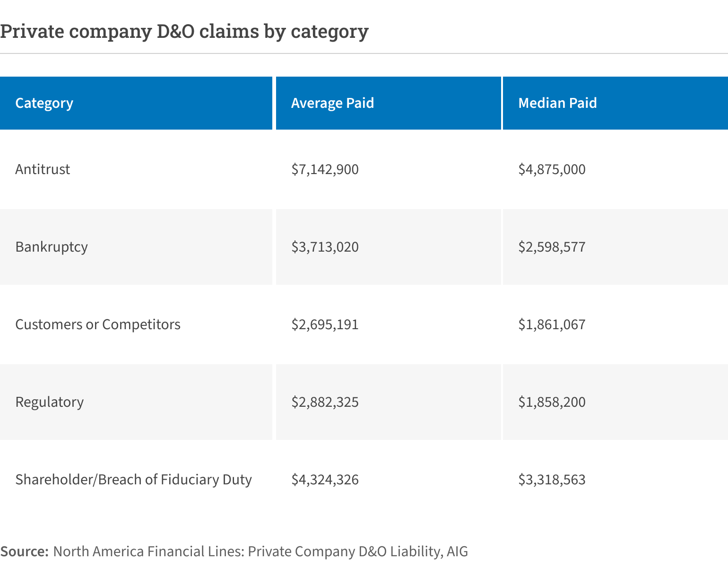Click the $3,318,563 median paid cell
728x578 pixels.
point(552,480)
